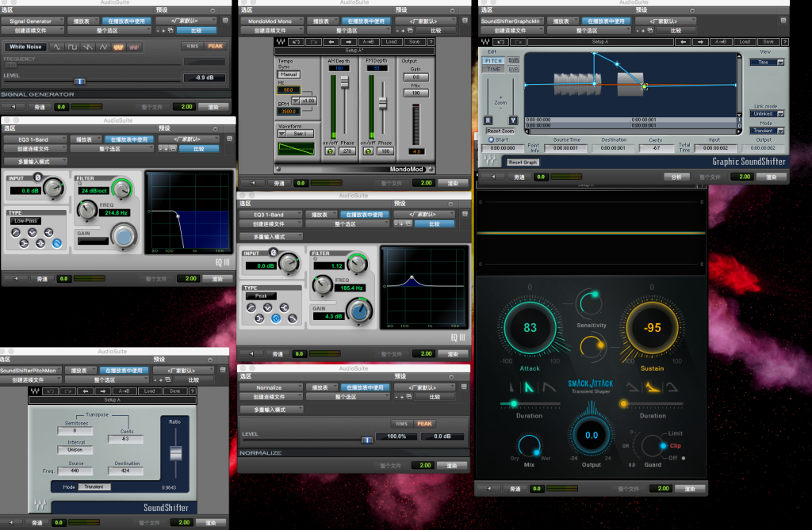Click the speaker preview icon in Signal Generator window

(13, 107)
